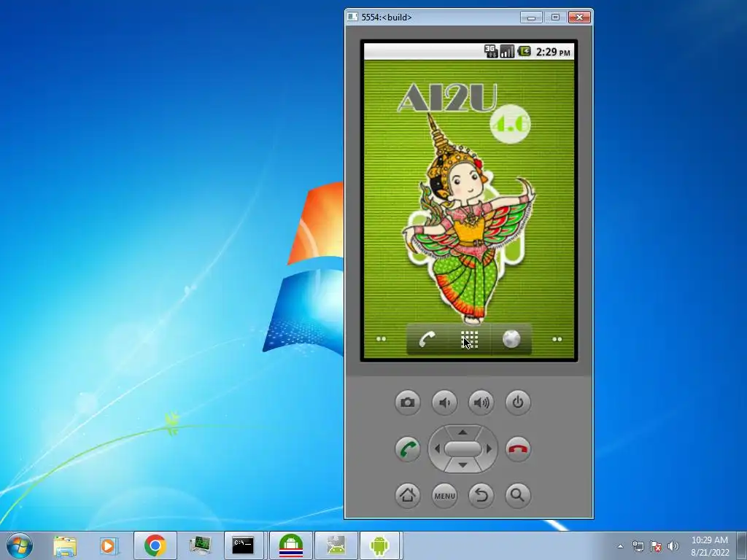Open the app drawer grid icon
This screenshot has height=560, width=747.
[x=469, y=340]
